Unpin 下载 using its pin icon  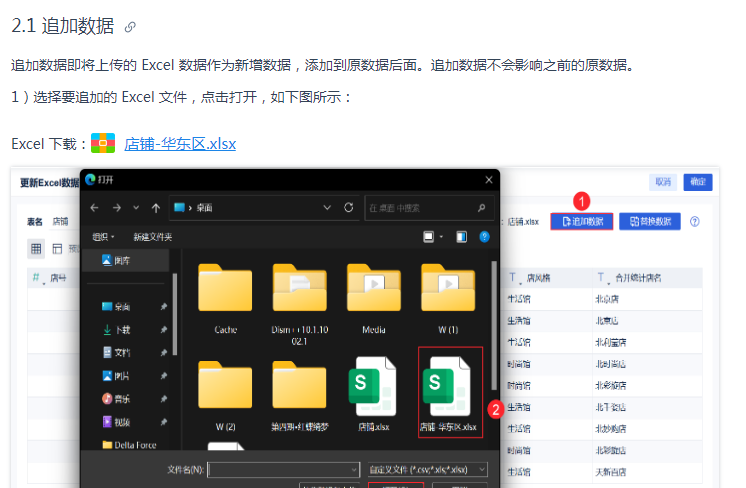164,330
